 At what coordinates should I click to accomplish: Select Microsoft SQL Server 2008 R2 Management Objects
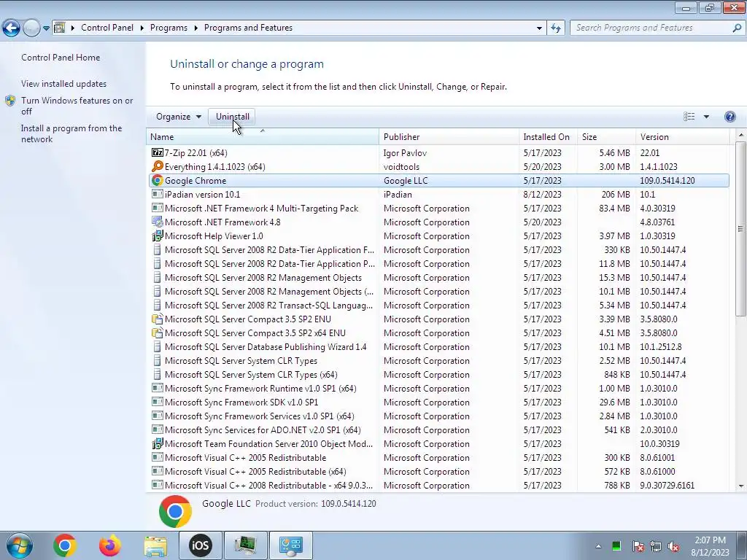[263, 278]
